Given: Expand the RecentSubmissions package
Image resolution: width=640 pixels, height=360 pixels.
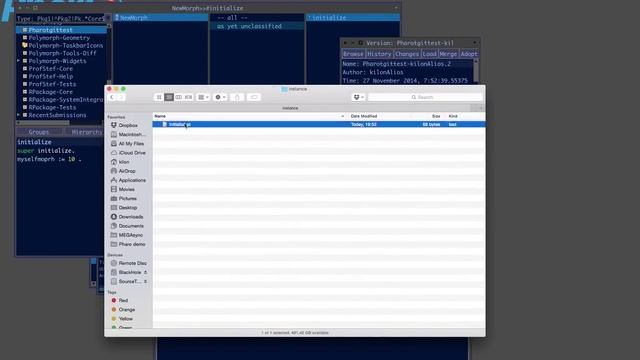Looking at the screenshot, I should 18,115.
